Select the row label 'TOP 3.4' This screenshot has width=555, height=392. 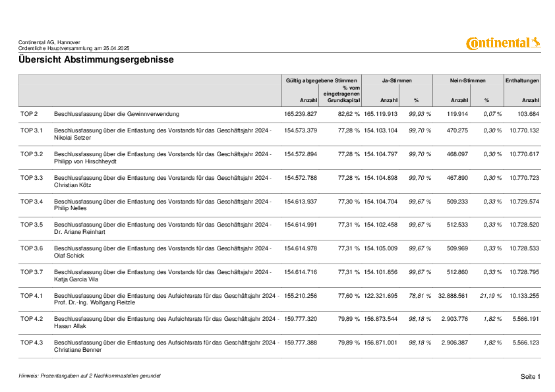point(32,202)
